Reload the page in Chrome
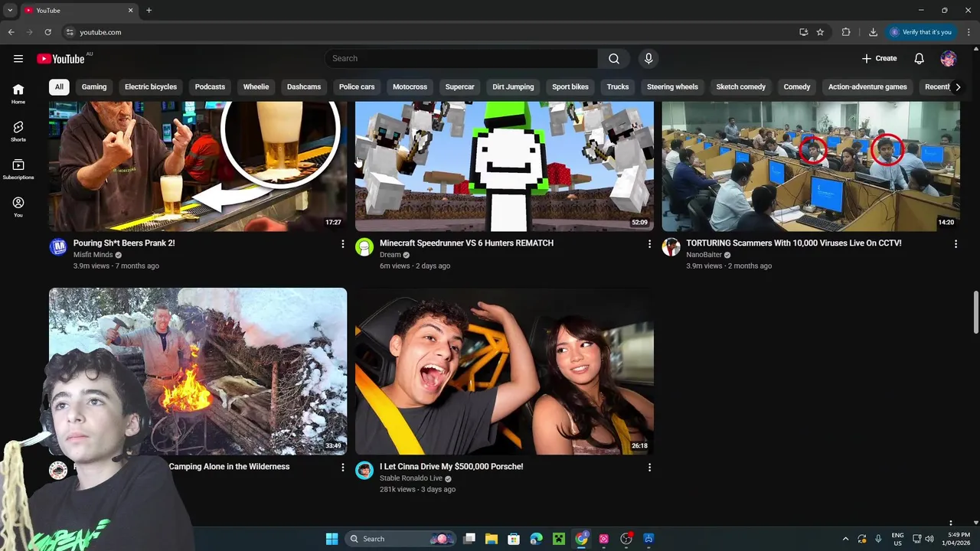The height and width of the screenshot is (551, 980). coord(47,32)
